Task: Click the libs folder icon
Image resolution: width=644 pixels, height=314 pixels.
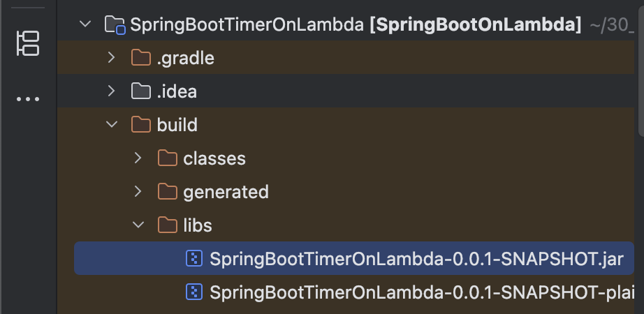Action: point(168,225)
